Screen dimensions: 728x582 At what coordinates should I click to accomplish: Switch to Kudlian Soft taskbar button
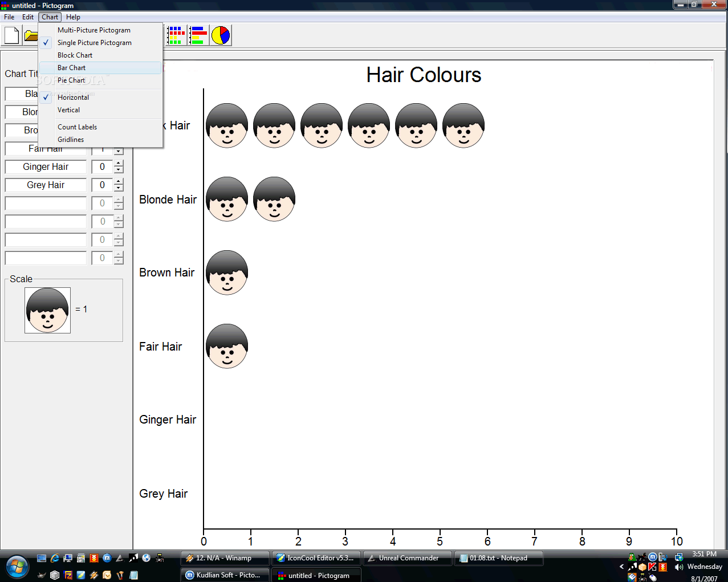225,575
